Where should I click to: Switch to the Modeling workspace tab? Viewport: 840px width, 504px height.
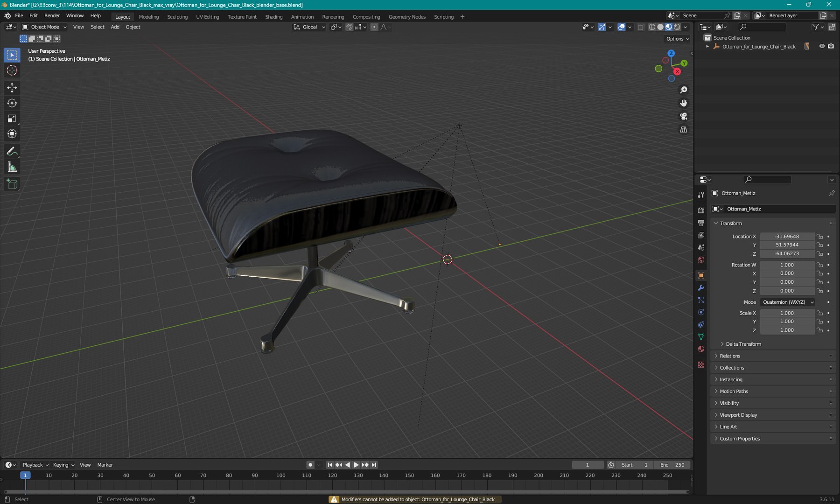pos(149,17)
